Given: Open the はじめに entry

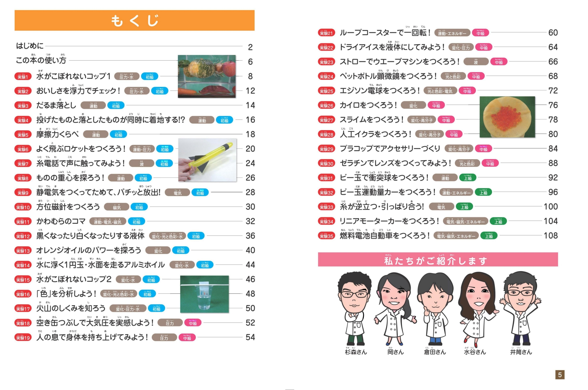Looking at the screenshot, I should (30, 46).
